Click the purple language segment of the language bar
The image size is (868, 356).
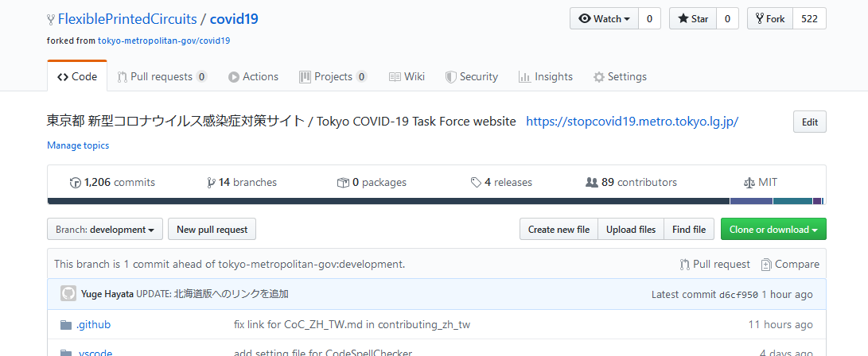pos(751,201)
